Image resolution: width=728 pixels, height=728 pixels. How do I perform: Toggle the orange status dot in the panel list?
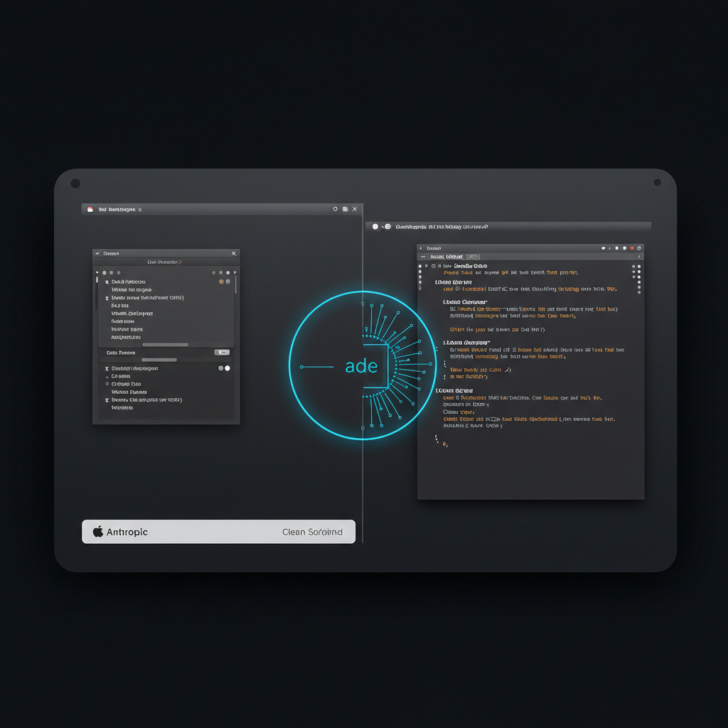(x=221, y=282)
